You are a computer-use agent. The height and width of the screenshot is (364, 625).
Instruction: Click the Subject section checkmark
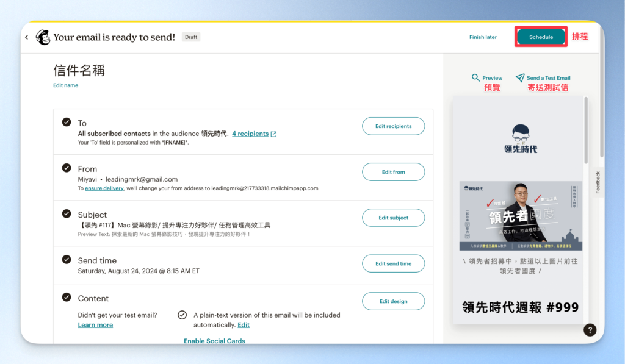(67, 214)
